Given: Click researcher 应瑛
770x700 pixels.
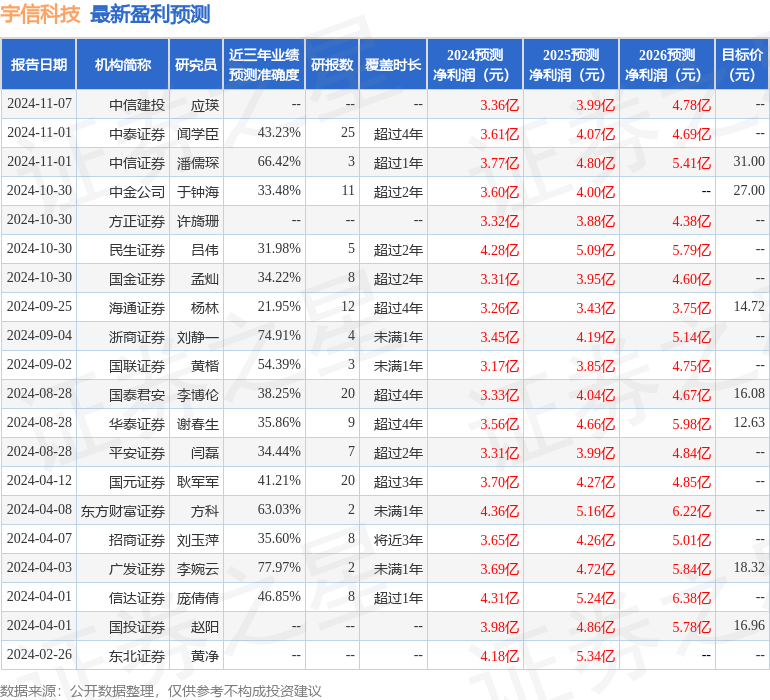Looking at the screenshot, I should 205,105.
